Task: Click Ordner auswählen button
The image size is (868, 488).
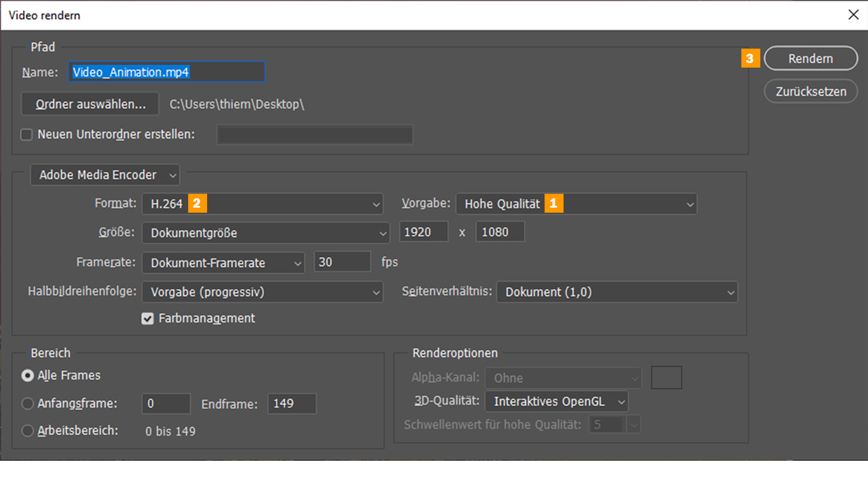Action: pyautogui.click(x=90, y=104)
